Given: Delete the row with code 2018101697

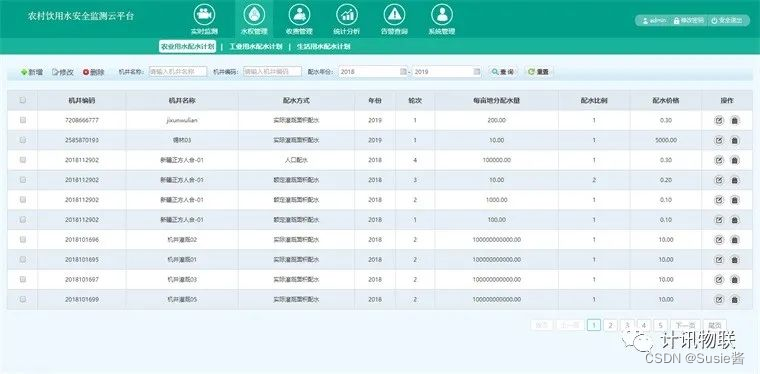Looking at the screenshot, I should click(734, 280).
